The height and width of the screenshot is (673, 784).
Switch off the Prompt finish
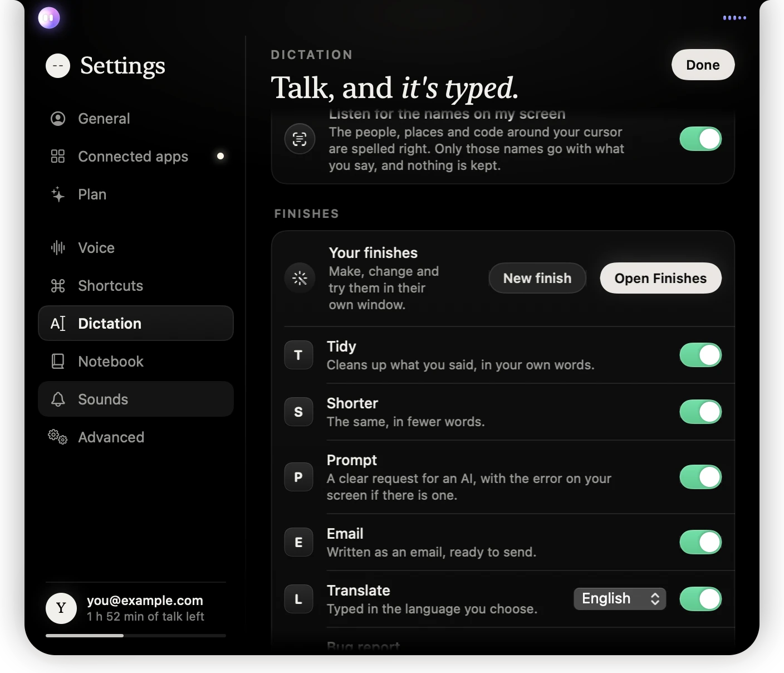[700, 477]
